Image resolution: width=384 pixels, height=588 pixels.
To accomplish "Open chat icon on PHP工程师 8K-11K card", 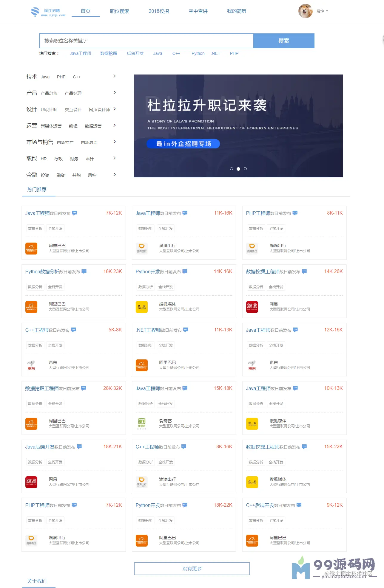I will coord(295,213).
